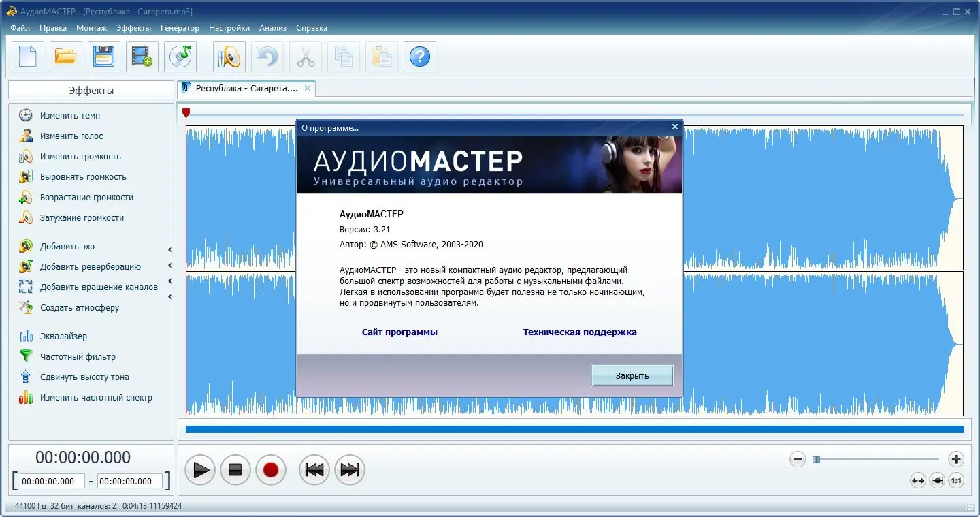This screenshot has width=980, height=517.
Task: Select the Эквалайзер effect icon
Action: click(x=24, y=336)
